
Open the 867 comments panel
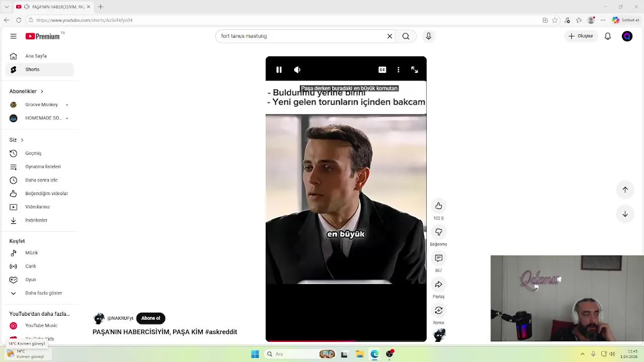(439, 258)
